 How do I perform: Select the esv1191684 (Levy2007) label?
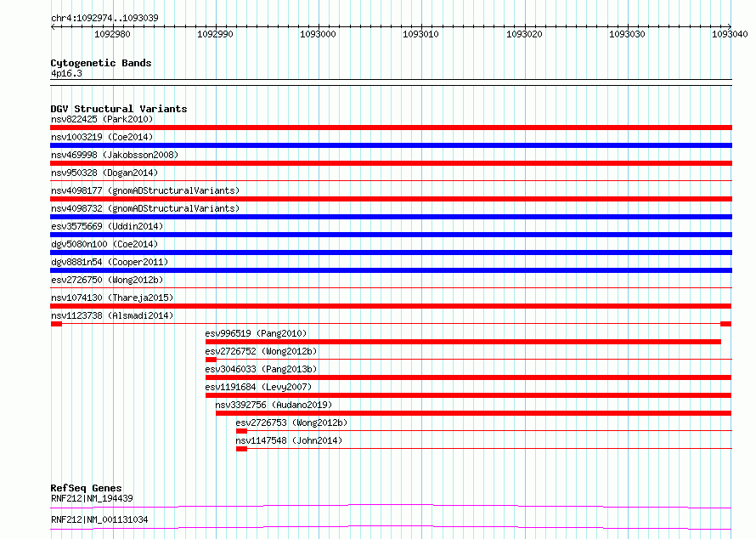pos(258,387)
